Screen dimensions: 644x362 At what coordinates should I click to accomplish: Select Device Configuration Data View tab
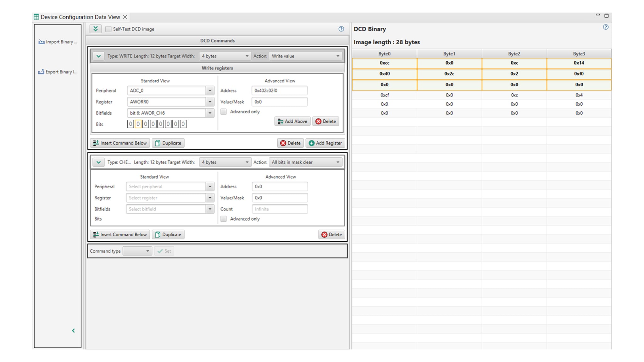80,17
